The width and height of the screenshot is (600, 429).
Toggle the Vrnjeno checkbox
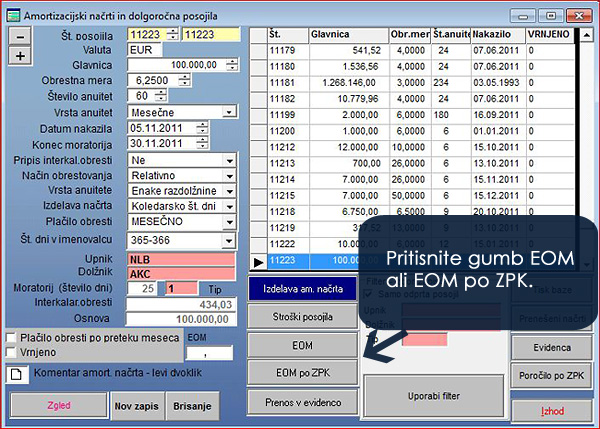click(12, 352)
